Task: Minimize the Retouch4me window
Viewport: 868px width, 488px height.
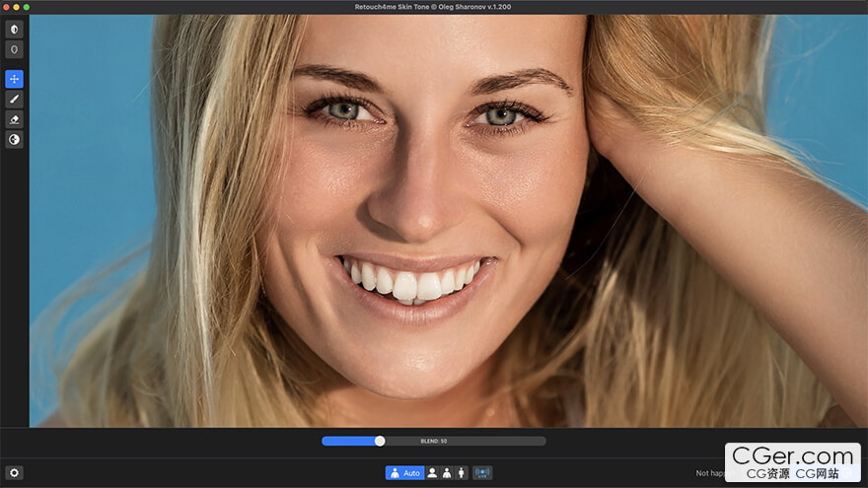Action: coord(16,7)
